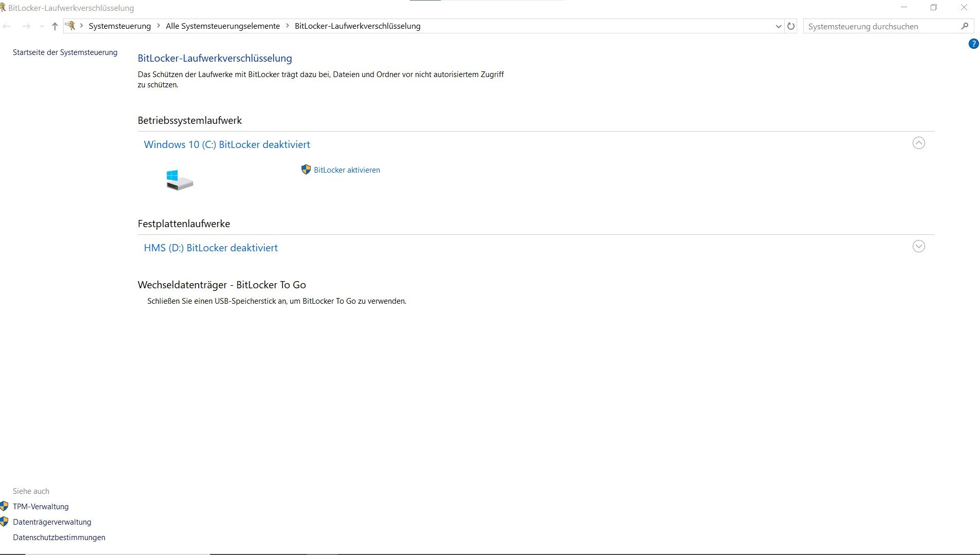
Task: Open Systemsteuerung breadcrumb
Action: (x=120, y=26)
